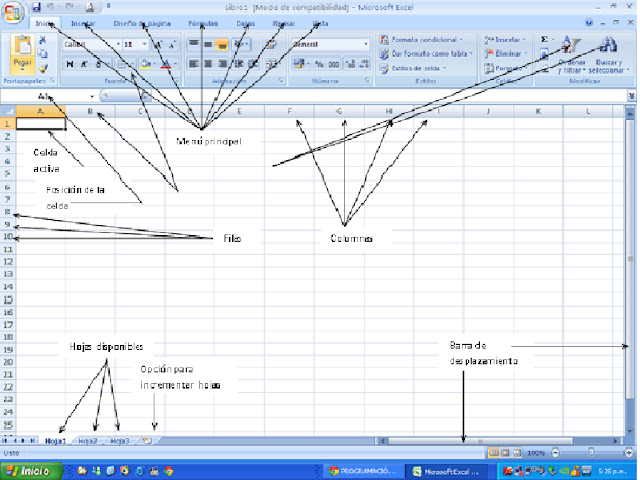Click the Office button logo
Image resolution: width=640 pixels, height=480 pixels.
[12, 12]
